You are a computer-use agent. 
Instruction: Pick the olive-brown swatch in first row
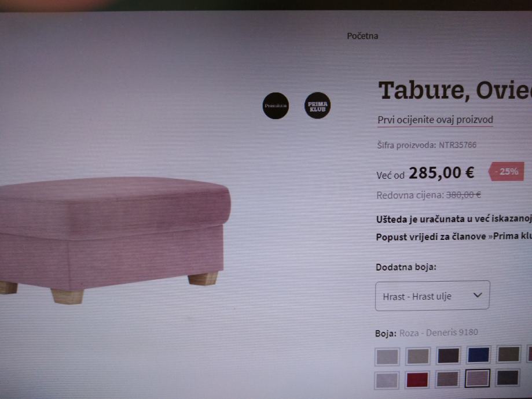click(508, 354)
